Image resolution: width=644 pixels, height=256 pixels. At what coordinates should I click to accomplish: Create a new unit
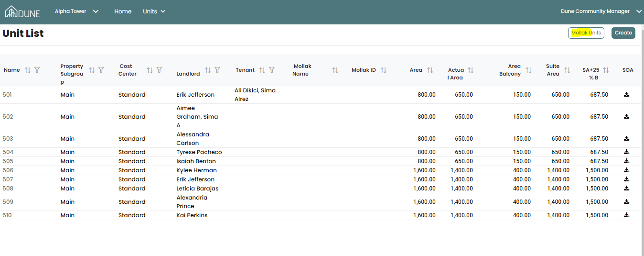pyautogui.click(x=623, y=33)
